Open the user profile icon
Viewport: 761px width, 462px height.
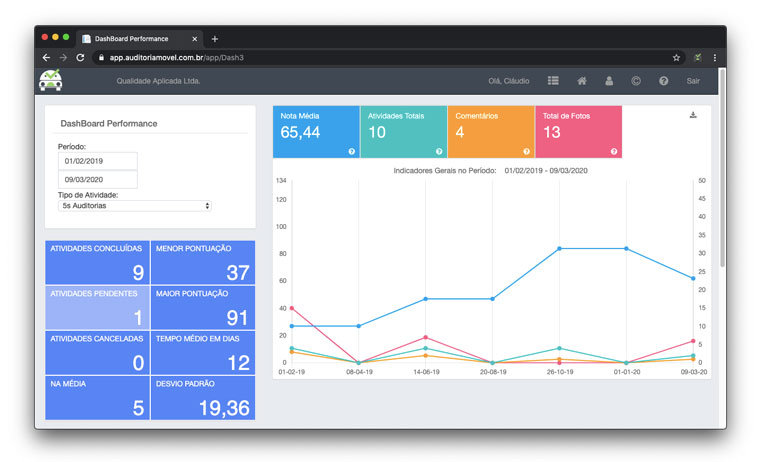(x=608, y=80)
